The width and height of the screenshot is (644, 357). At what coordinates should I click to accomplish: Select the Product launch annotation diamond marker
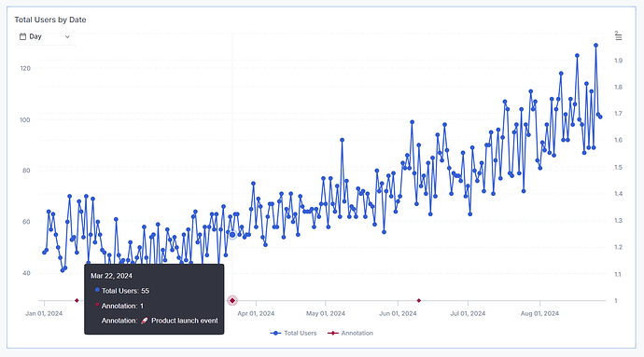232,301
